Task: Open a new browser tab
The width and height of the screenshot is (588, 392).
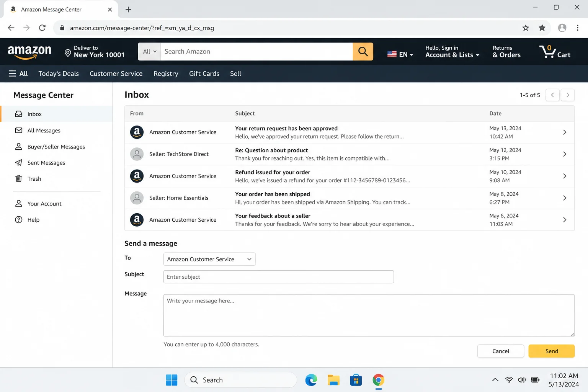Action: click(128, 10)
